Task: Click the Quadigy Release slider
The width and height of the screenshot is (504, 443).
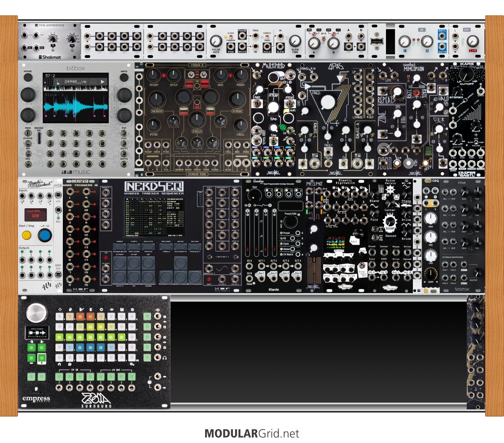Action: click(x=274, y=232)
